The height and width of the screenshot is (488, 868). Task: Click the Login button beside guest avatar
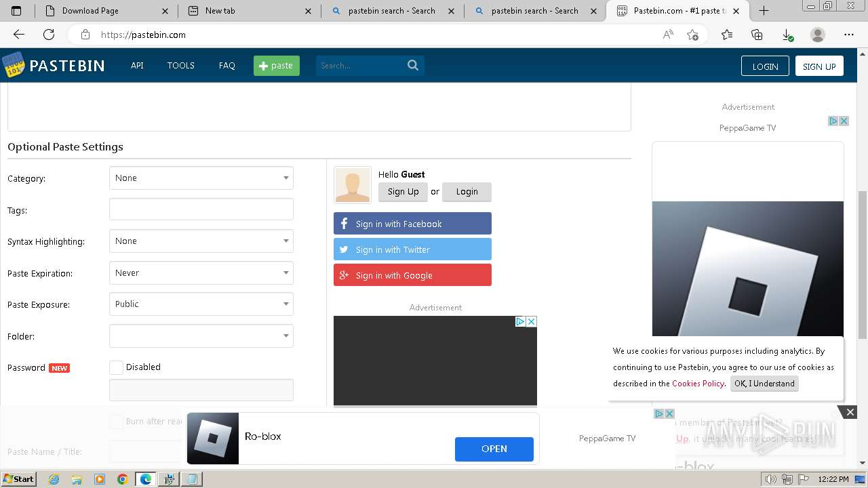tap(467, 192)
